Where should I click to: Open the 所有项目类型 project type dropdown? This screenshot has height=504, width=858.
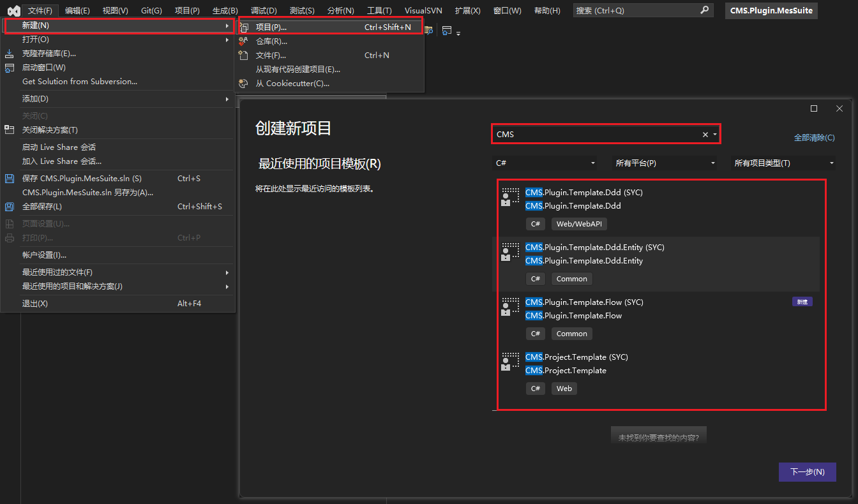783,163
